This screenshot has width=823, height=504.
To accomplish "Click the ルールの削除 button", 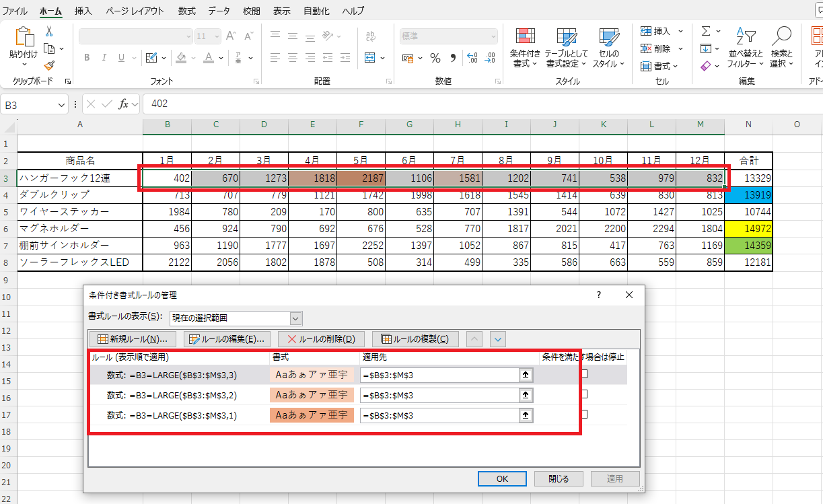I will tap(321, 339).
